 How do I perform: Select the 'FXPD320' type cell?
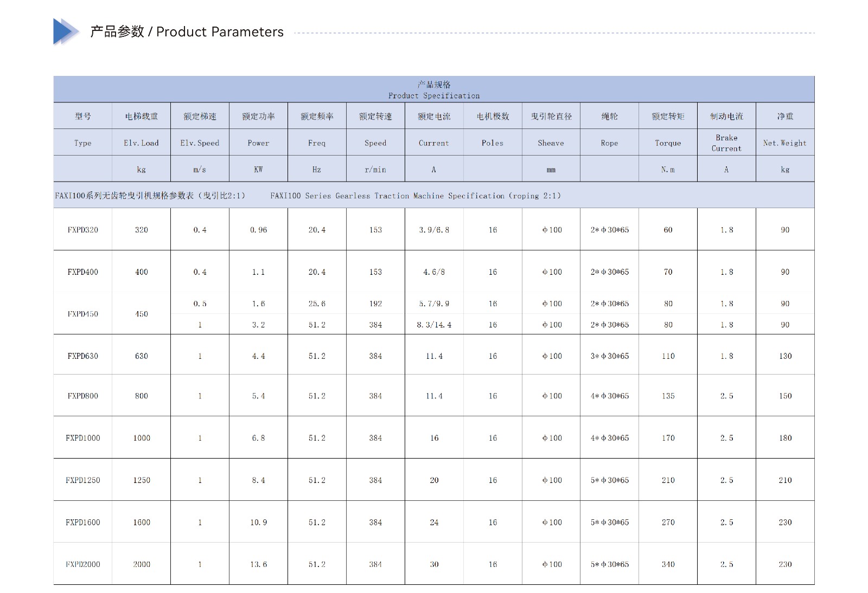click(x=83, y=230)
